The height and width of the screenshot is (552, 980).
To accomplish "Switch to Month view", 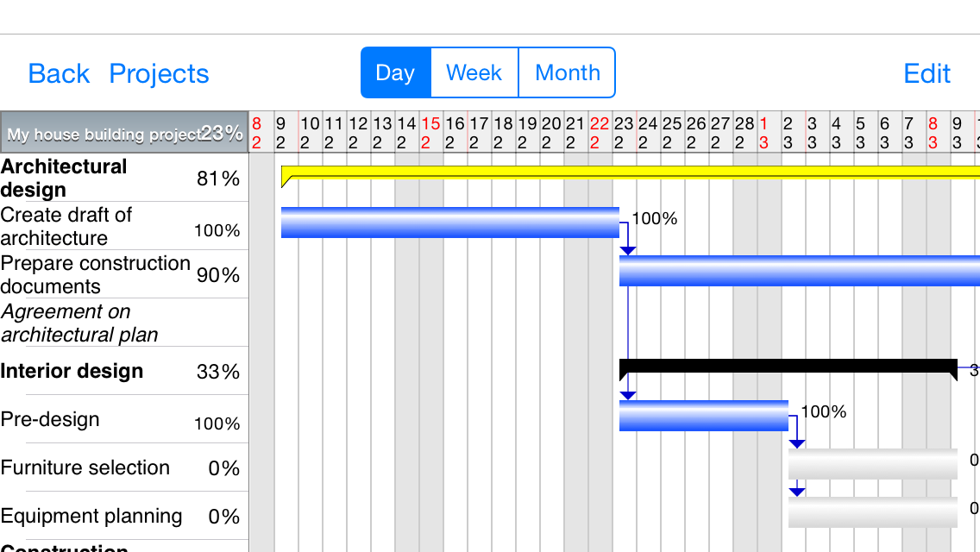I will coord(567,73).
